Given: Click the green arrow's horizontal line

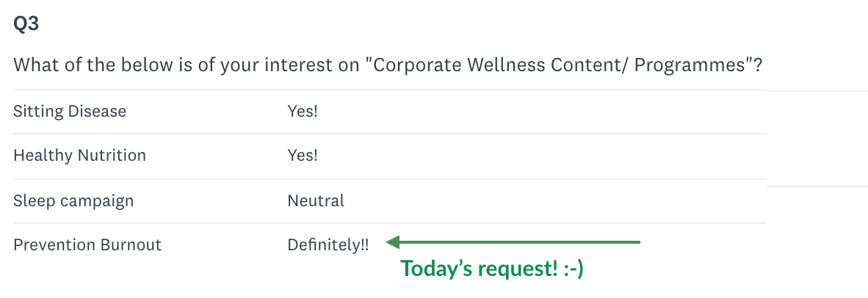Looking at the screenshot, I should click(521, 241).
